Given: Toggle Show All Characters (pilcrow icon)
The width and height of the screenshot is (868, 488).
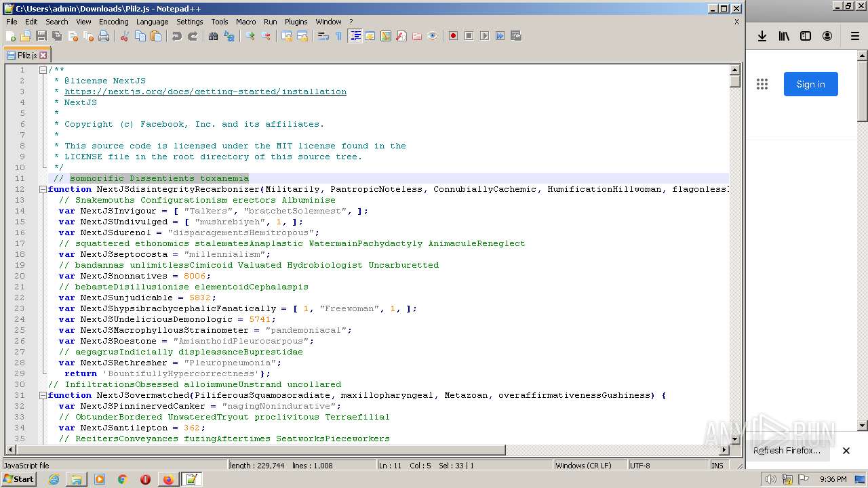Looking at the screenshot, I should [x=339, y=36].
